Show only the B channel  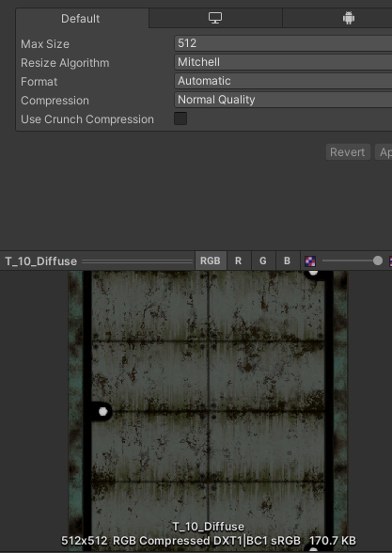click(288, 261)
